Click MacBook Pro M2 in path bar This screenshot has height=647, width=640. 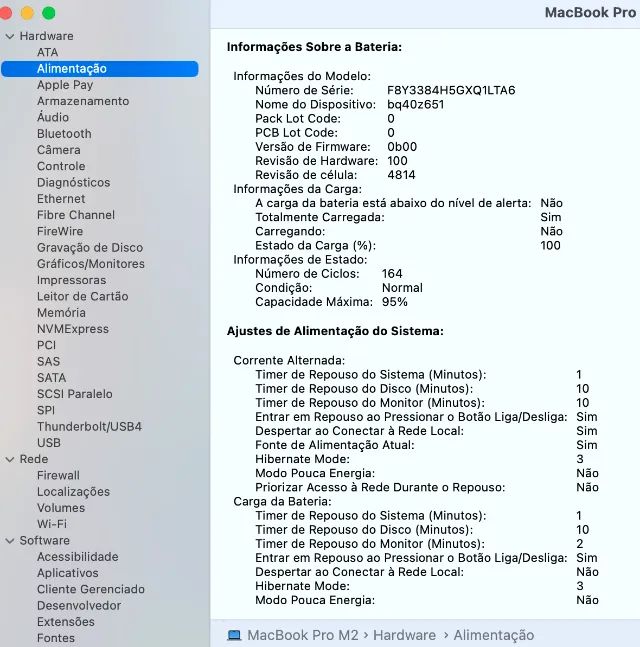pyautogui.click(x=303, y=635)
